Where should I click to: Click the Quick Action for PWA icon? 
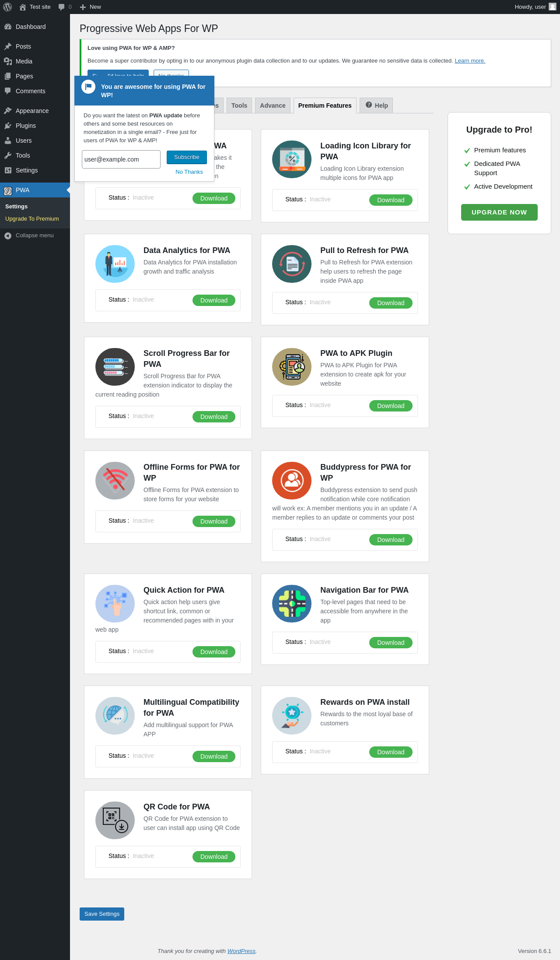click(x=115, y=604)
